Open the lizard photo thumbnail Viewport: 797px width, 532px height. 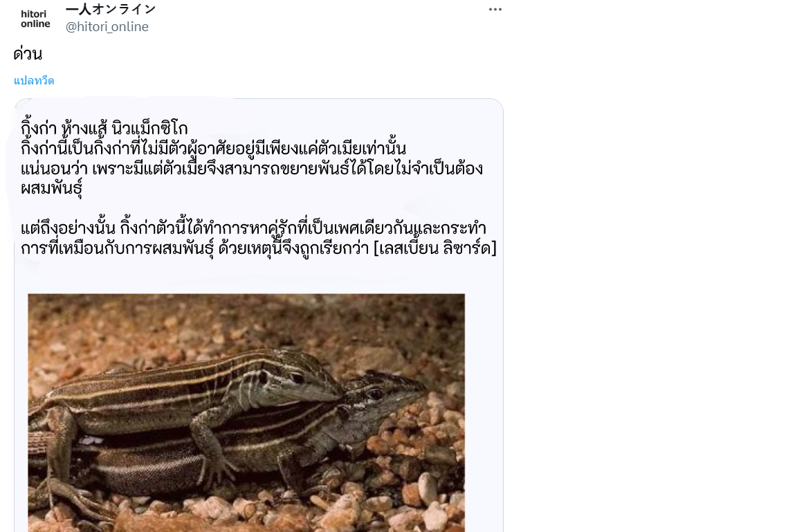pyautogui.click(x=246, y=412)
